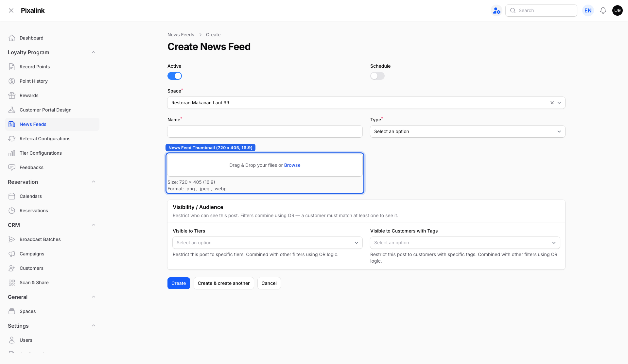The width and height of the screenshot is (628, 364).
Task: Open Visible to Customers with Tags dropdown
Action: click(465, 243)
